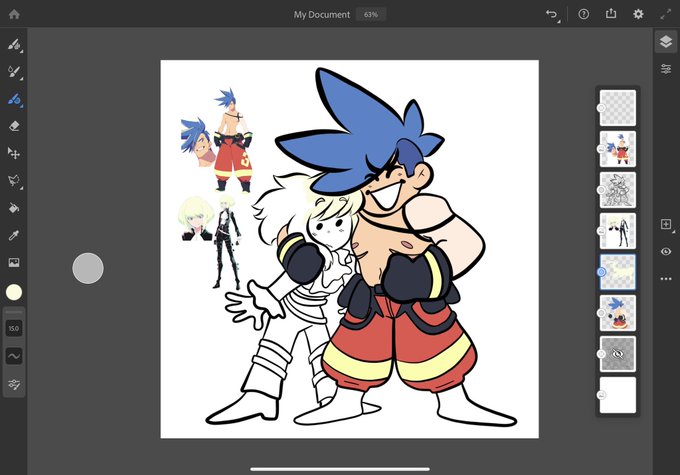Select the Move/Transform tool
Image resolution: width=680 pixels, height=475 pixels.
14,153
